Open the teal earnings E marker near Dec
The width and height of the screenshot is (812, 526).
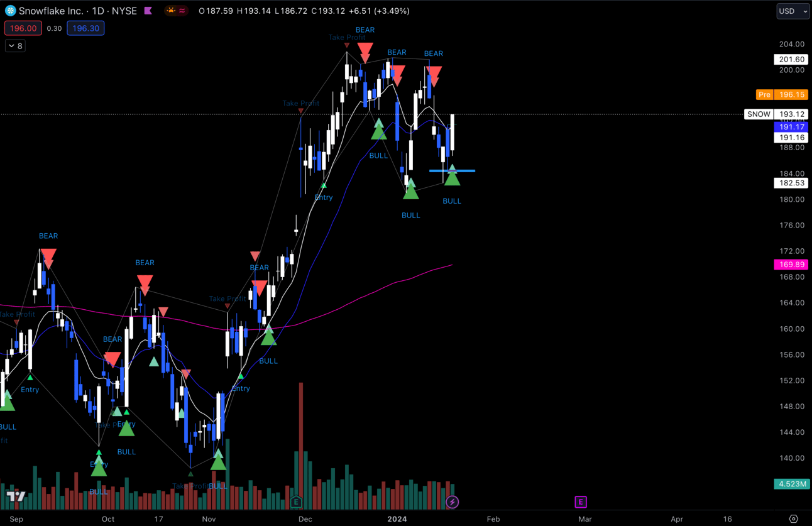tap(296, 501)
